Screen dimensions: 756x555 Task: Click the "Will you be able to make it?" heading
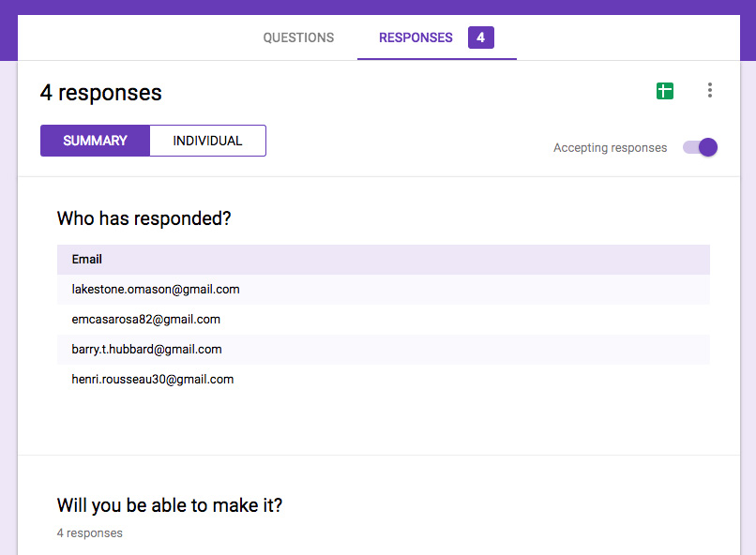(x=170, y=505)
